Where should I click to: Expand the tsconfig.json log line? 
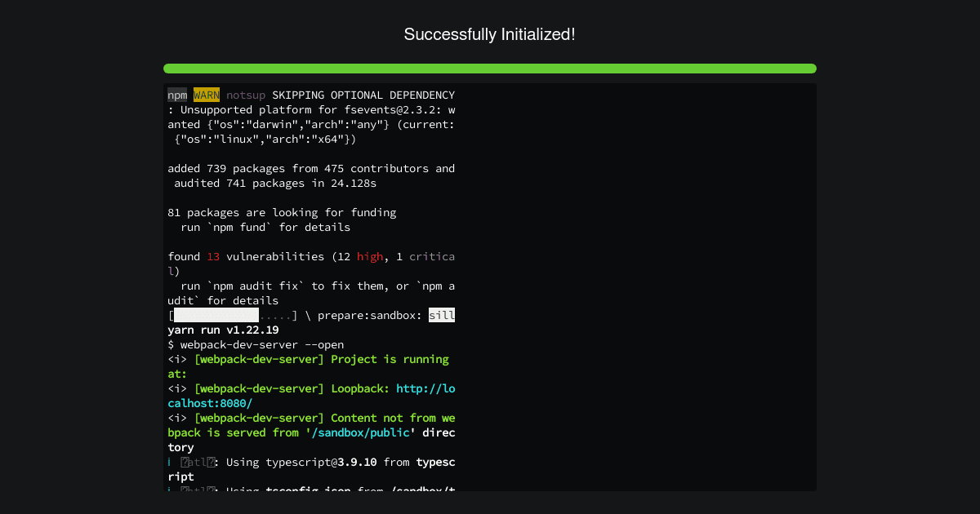[x=327, y=488]
